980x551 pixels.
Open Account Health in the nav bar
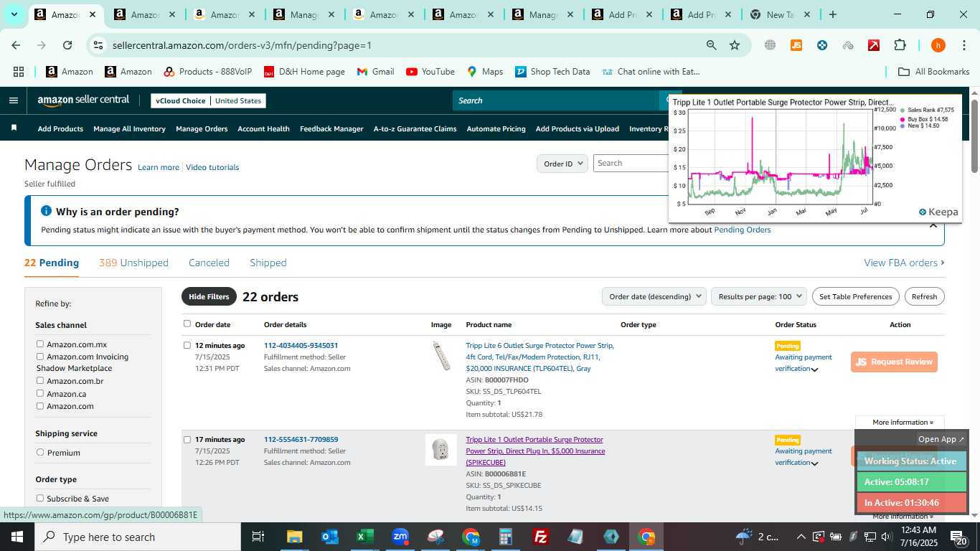click(x=263, y=129)
